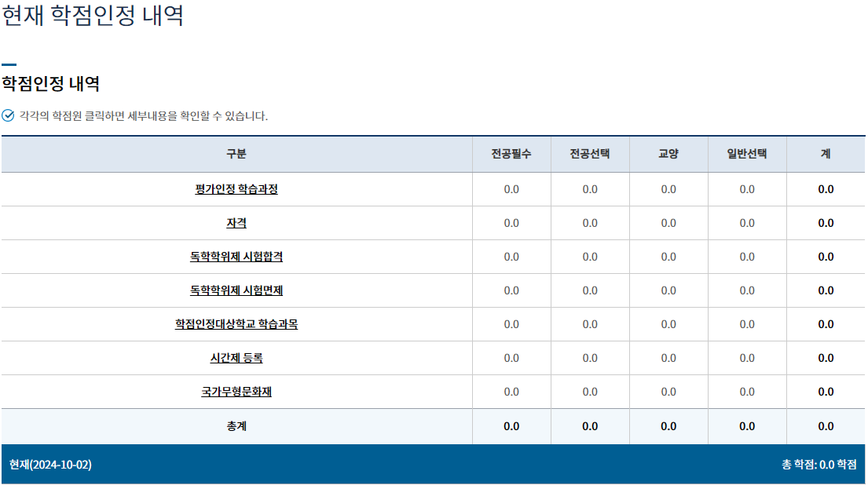This screenshot has width=868, height=489.
Task: Click the checkmark icon beside the notice text
Action: coord(8,115)
